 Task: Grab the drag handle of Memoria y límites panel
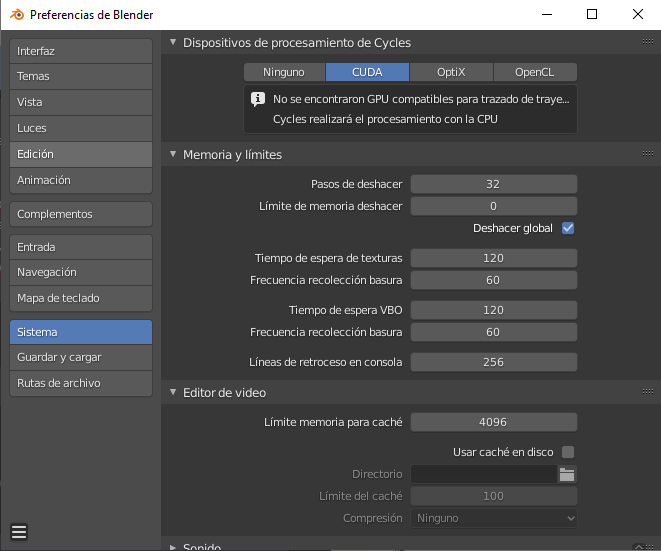click(648, 153)
